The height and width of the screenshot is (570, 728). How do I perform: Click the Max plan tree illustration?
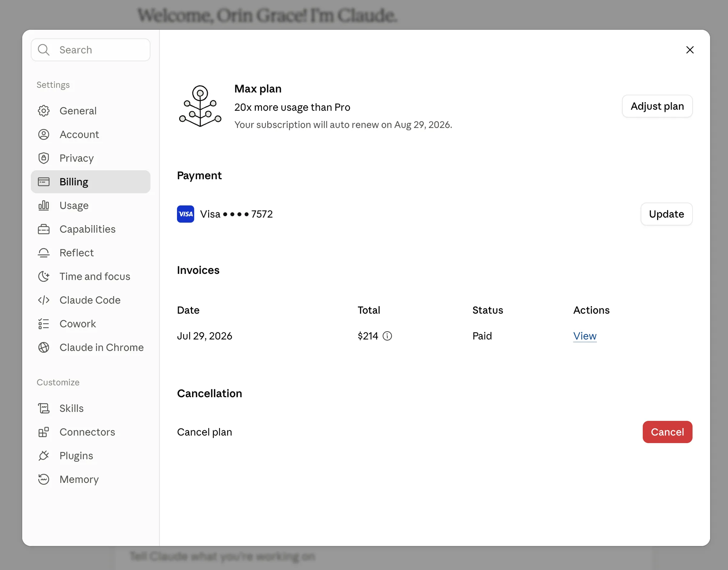click(200, 106)
